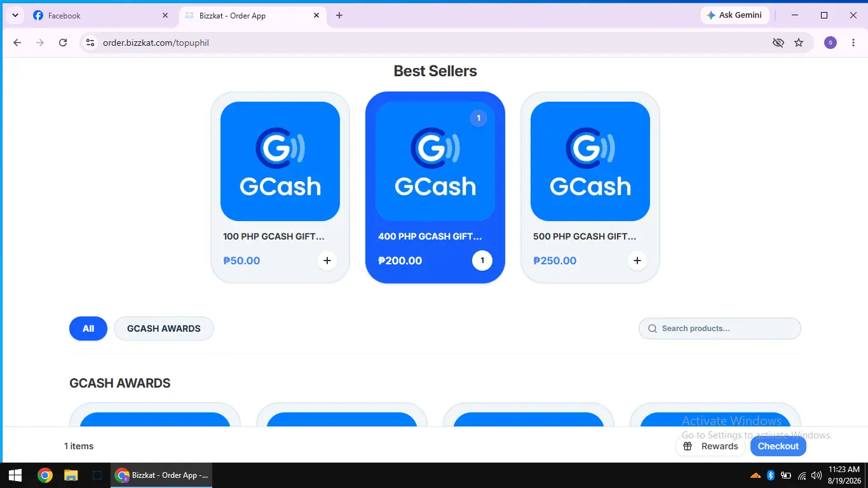Viewport: 868px width, 488px height.
Task: View site information for order.bizzkat.com
Action: click(x=90, y=43)
